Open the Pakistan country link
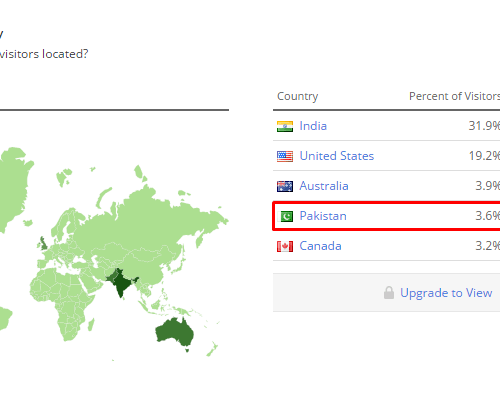 point(323,216)
